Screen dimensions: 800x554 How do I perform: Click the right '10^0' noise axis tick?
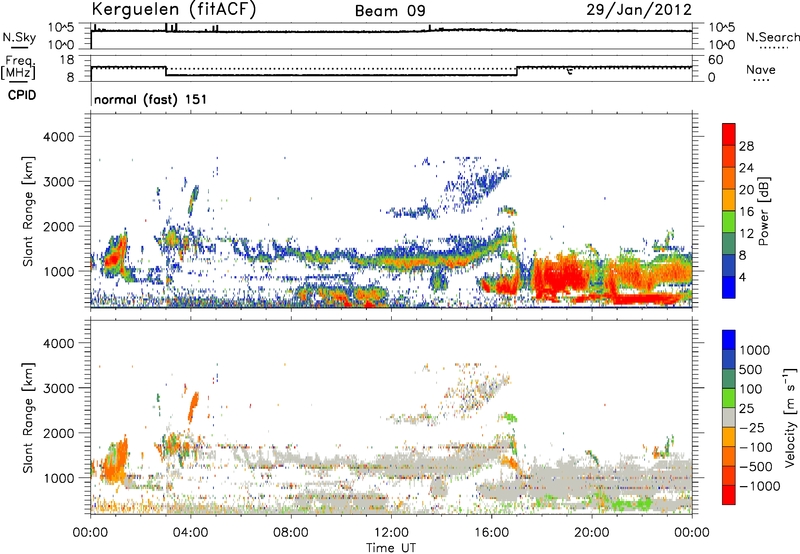721,45
